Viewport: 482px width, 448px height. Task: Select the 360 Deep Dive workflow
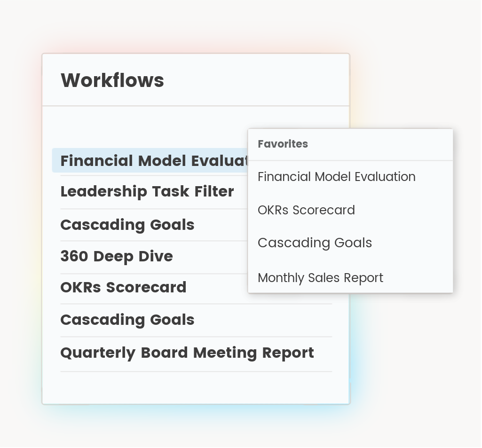click(117, 256)
